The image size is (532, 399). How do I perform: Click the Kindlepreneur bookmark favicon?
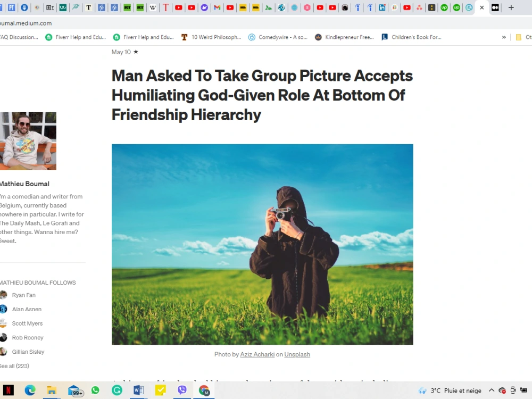click(x=318, y=37)
